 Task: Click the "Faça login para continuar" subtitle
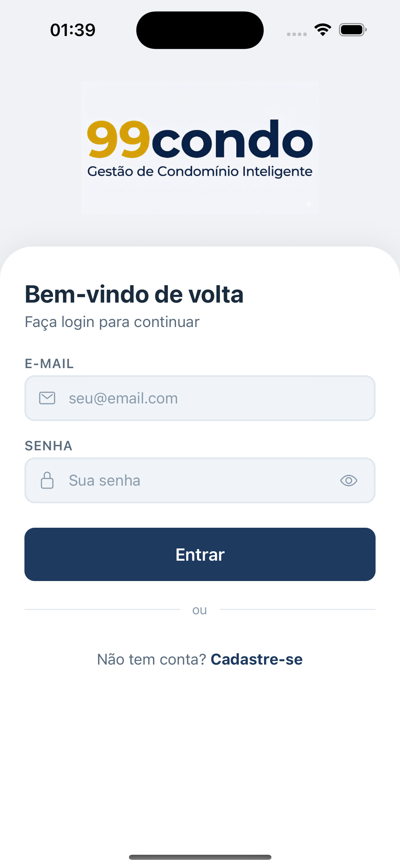[x=112, y=322]
